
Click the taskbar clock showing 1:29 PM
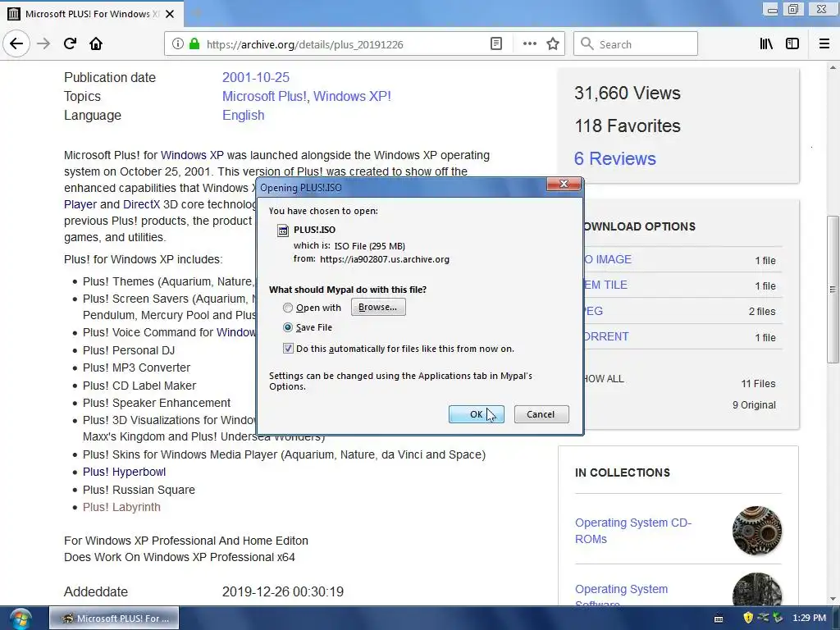(809, 618)
